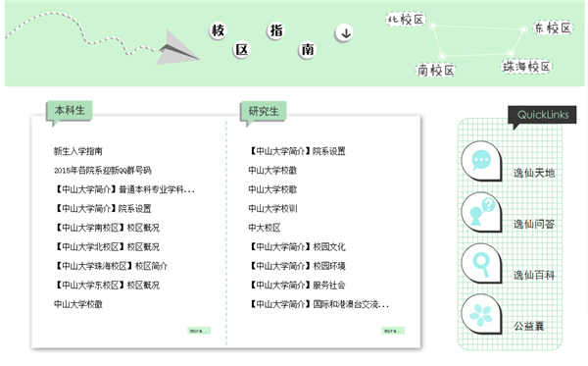Open 【中山大学简介】校园文化 link
Image resolution: width=588 pixels, height=366 pixels.
pos(297,247)
